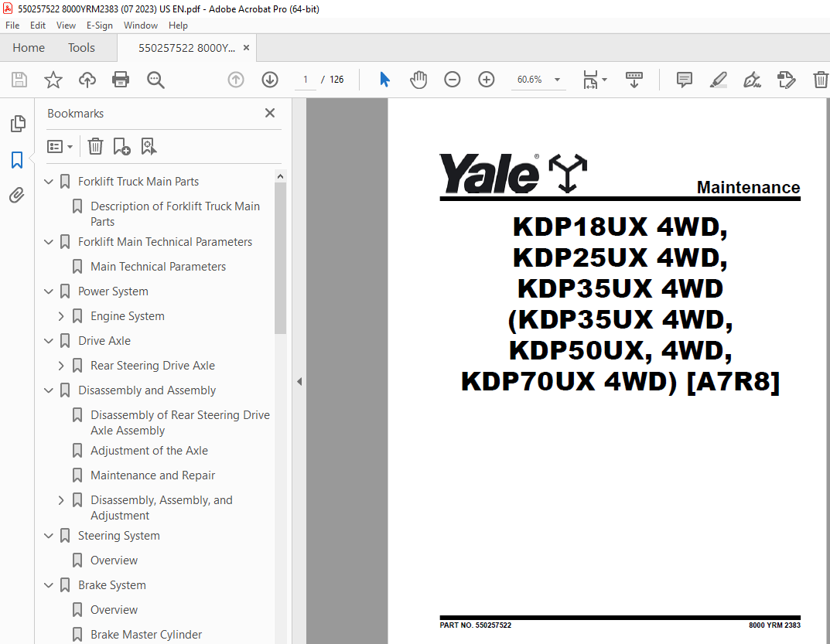
Task: Add a new bookmark
Action: (121, 146)
